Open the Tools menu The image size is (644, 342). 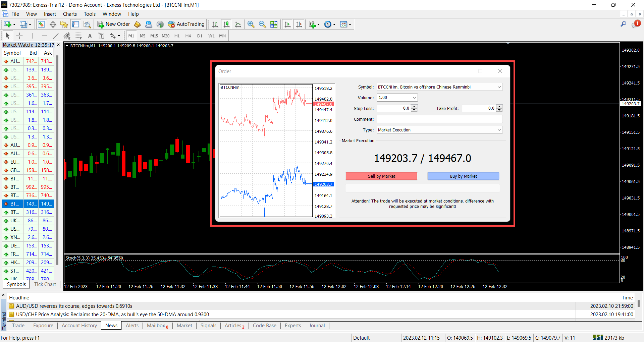[x=90, y=14]
